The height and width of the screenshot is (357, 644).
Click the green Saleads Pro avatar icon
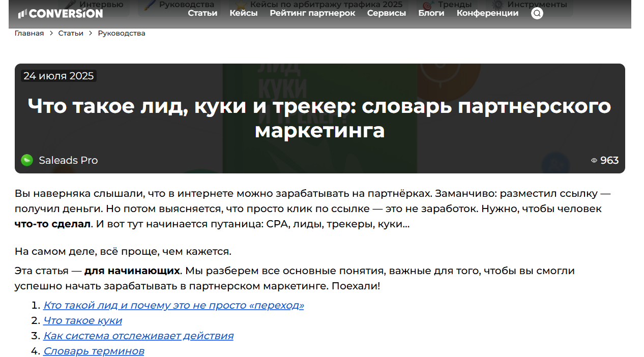pyautogui.click(x=27, y=160)
